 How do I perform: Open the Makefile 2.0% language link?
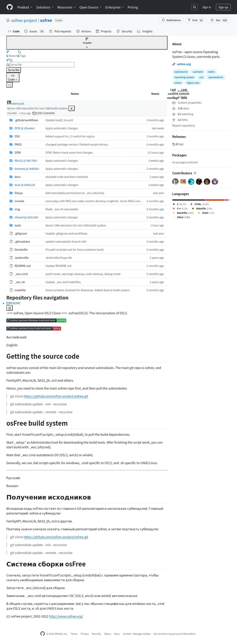click(x=202, y=208)
